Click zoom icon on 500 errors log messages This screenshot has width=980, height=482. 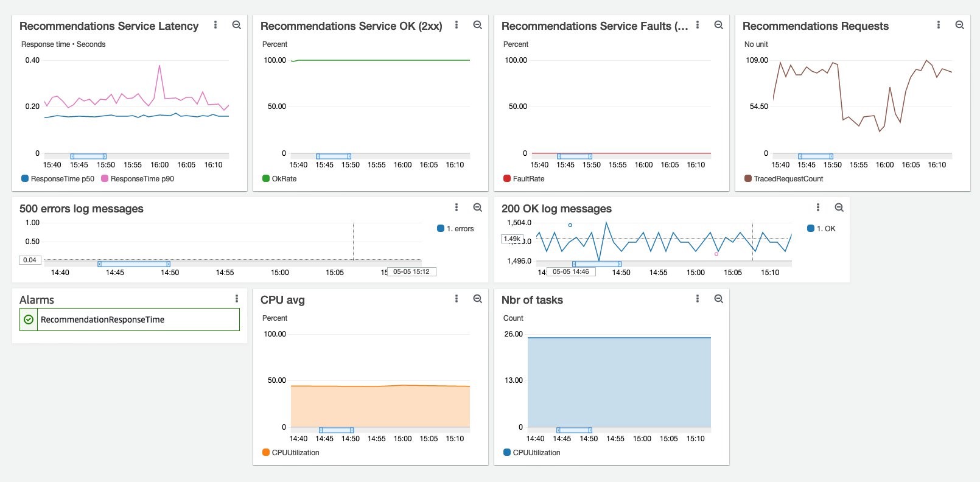tap(478, 208)
